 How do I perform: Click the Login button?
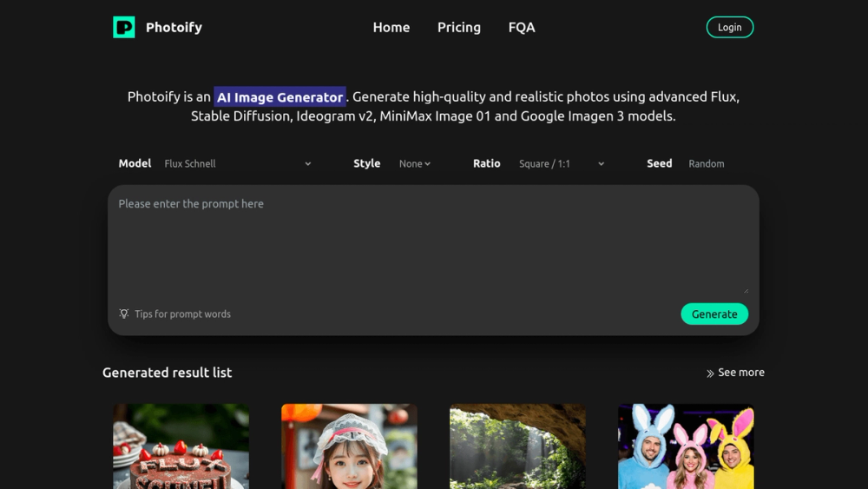point(730,27)
